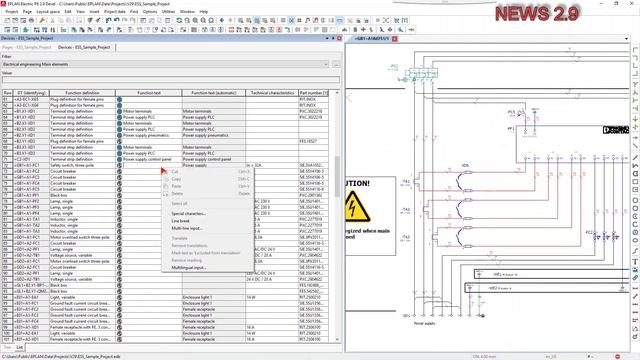Switch to the List tab at panel bottom
This screenshot has height=360, width=640.
point(20,347)
